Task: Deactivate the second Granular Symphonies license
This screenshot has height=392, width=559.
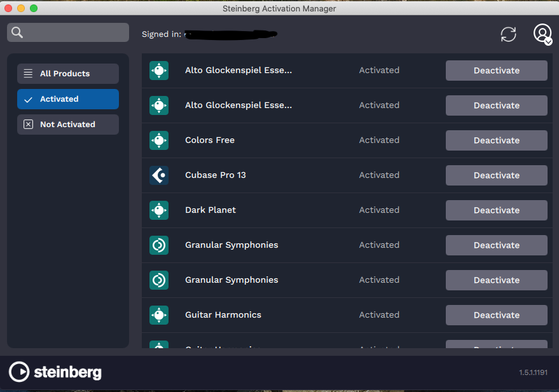Action: coord(496,280)
